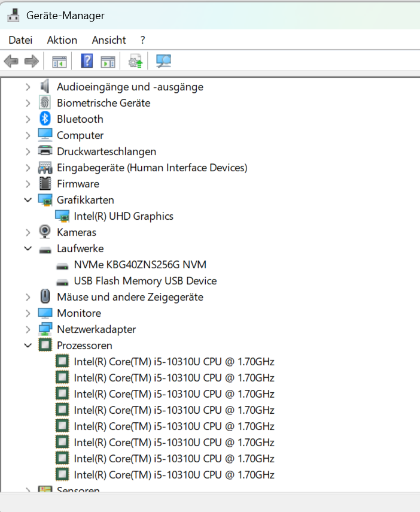Click the speaker icon beside Audioeingänge

pyautogui.click(x=45, y=86)
